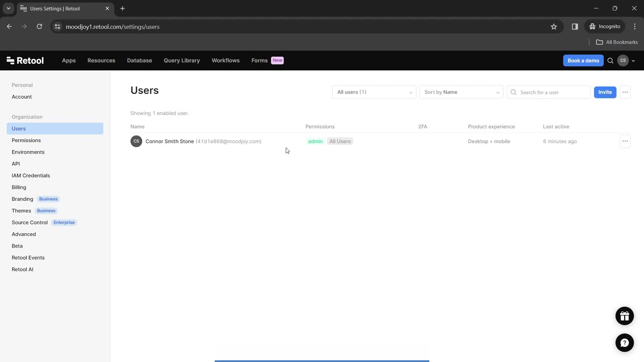This screenshot has width=644, height=362.
Task: Click the help gift icon bottom right
Action: 625,316
